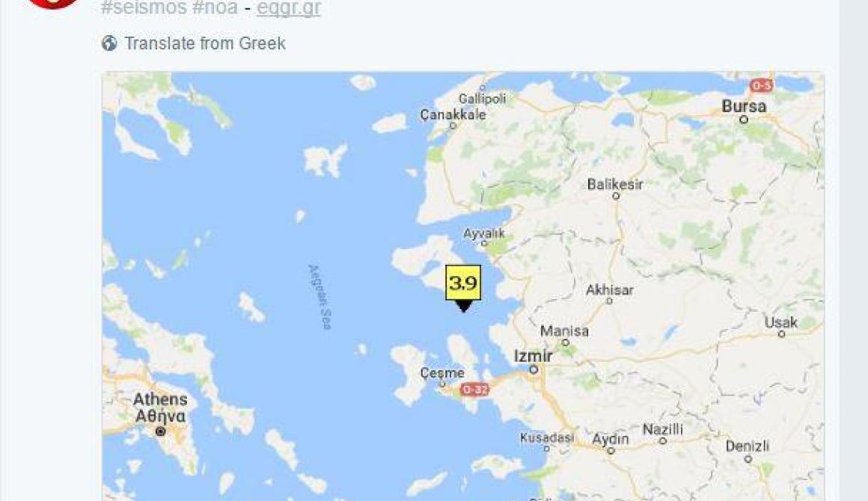This screenshot has width=868, height=501.
Task: Click the Akhisar town label
Action: [610, 290]
